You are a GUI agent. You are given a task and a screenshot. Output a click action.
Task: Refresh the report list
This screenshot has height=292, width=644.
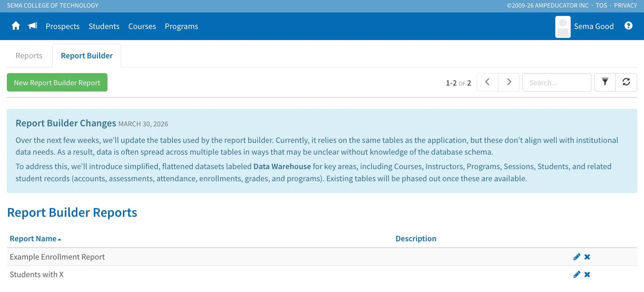click(x=626, y=82)
